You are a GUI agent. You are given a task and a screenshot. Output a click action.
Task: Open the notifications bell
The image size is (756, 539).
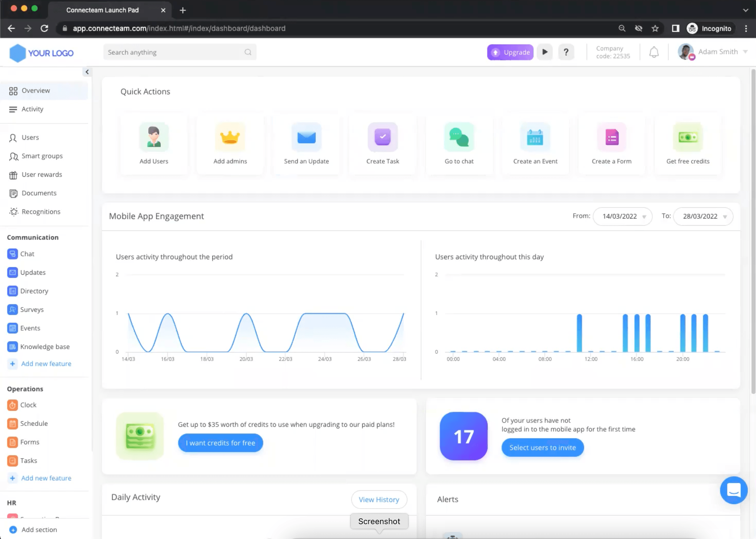click(x=654, y=52)
